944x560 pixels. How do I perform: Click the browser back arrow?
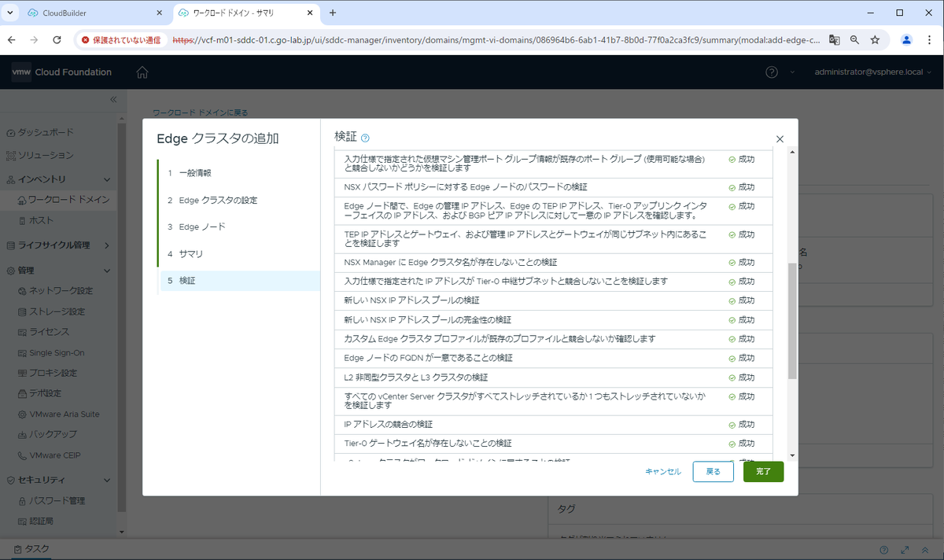pos(13,39)
